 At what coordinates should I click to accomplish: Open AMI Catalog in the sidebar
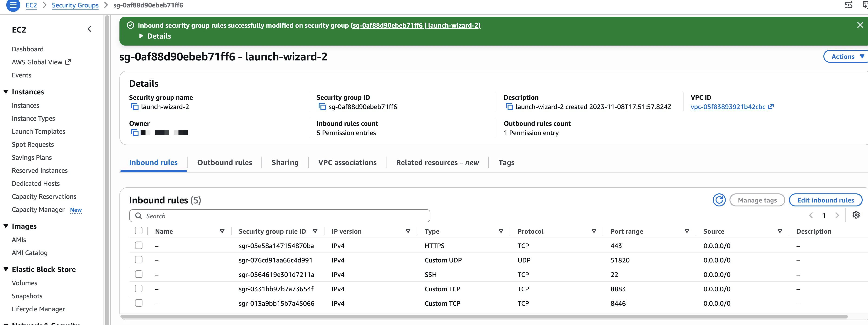pyautogui.click(x=30, y=253)
